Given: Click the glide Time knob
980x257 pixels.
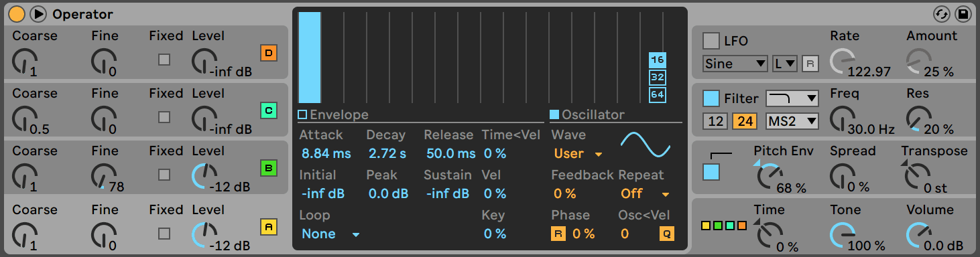Looking at the screenshot, I should pyautogui.click(x=770, y=235).
